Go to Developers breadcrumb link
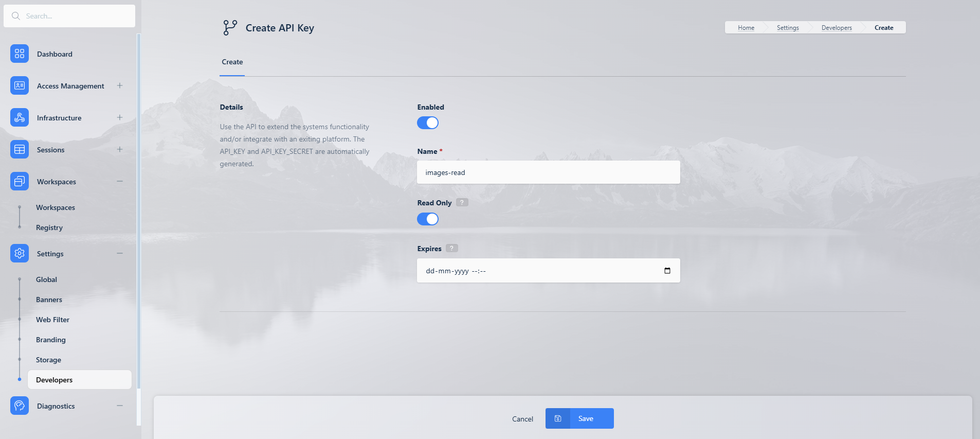Viewport: 980px width, 439px height. (x=836, y=28)
